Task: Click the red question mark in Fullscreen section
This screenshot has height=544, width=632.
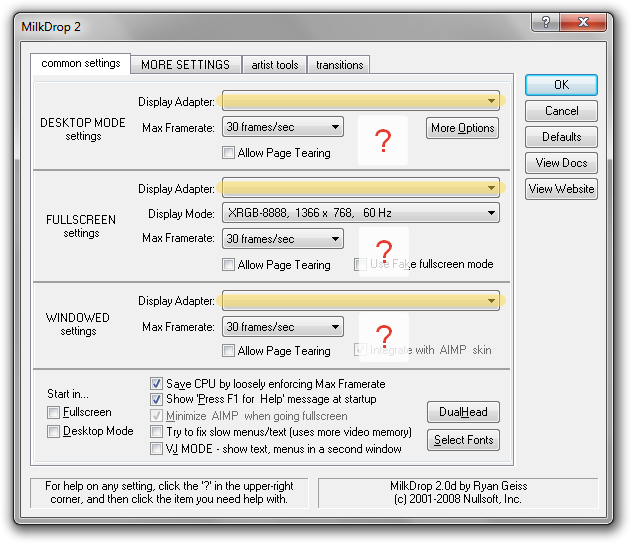Action: (383, 252)
